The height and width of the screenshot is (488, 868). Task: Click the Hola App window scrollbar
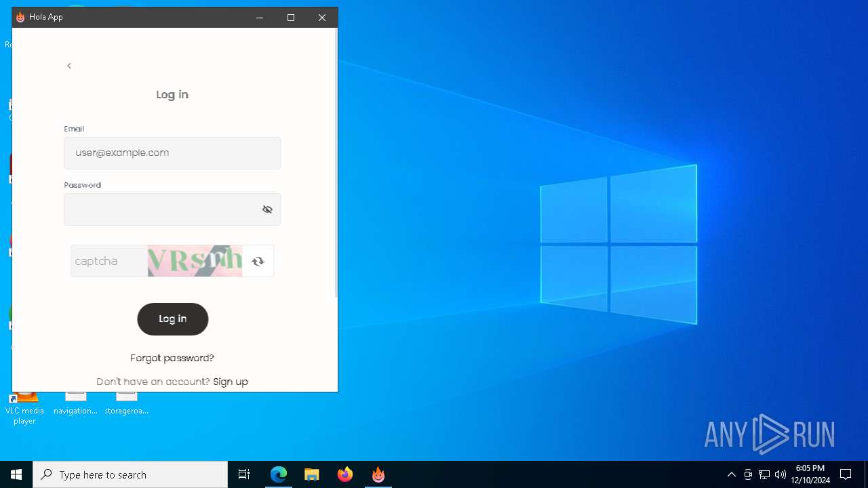click(x=336, y=163)
